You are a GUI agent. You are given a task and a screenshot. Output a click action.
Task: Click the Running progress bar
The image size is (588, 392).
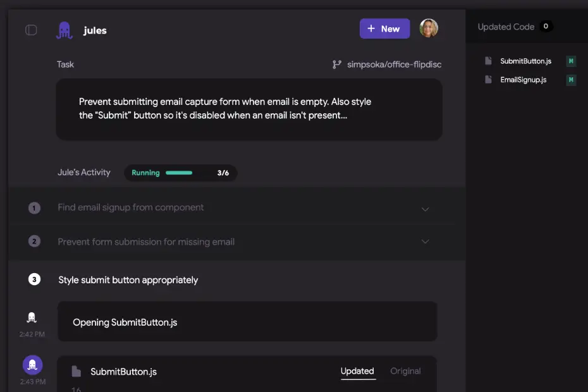[179, 173]
